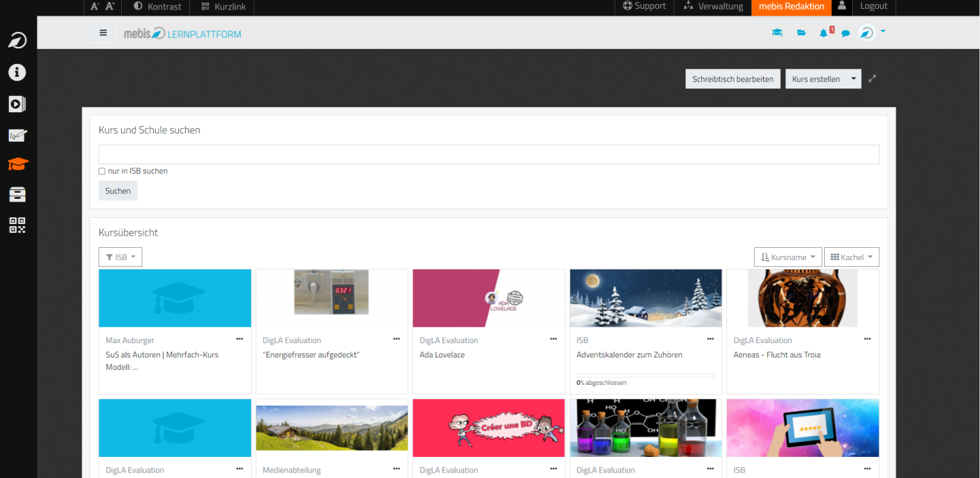The image size is (980, 478).
Task: Click the Créer une BD thumbnail
Action: click(489, 428)
